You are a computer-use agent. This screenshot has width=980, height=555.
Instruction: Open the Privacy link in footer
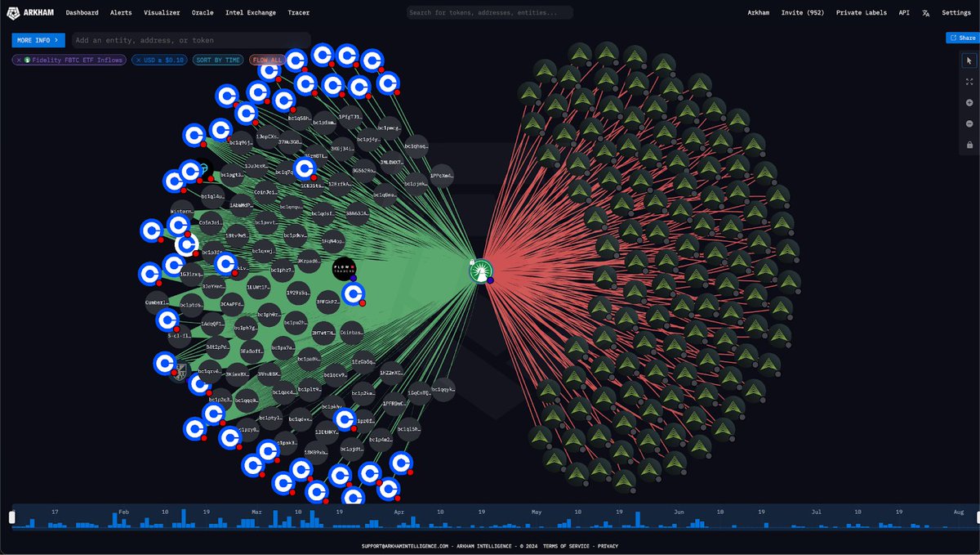click(608, 545)
